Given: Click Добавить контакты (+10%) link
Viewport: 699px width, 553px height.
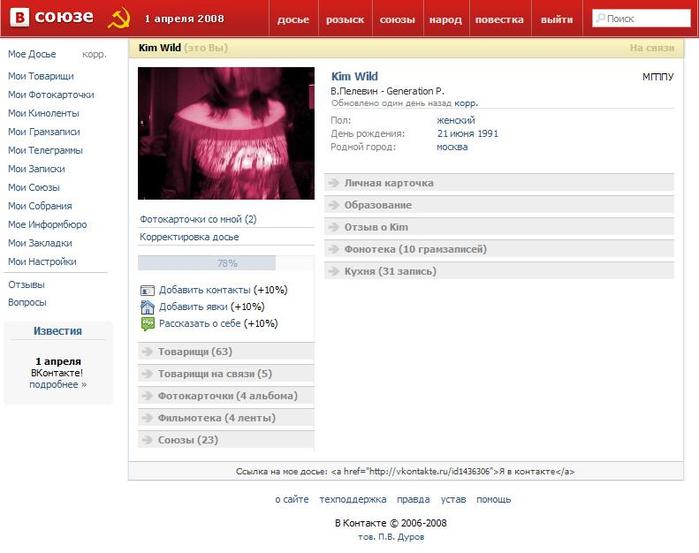Looking at the screenshot, I should coord(223,290).
